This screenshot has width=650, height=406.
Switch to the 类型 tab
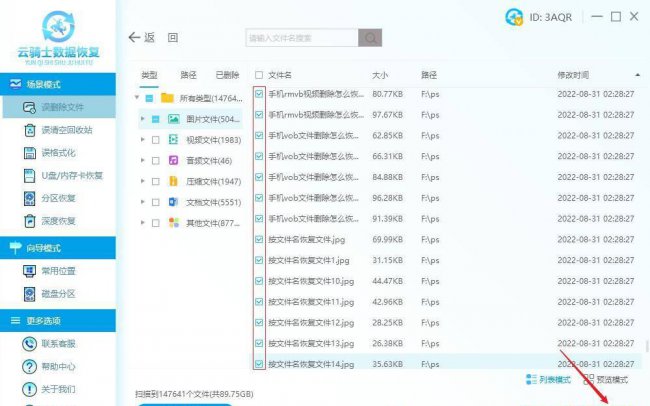pos(149,75)
